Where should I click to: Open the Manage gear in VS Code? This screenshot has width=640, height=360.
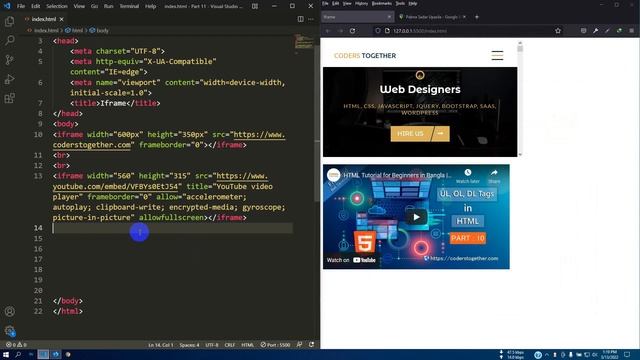9,331
